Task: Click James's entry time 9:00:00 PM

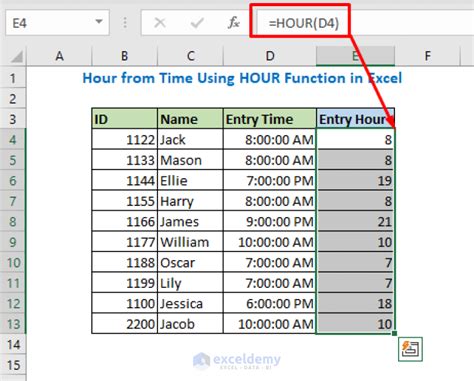Action: 270,222
